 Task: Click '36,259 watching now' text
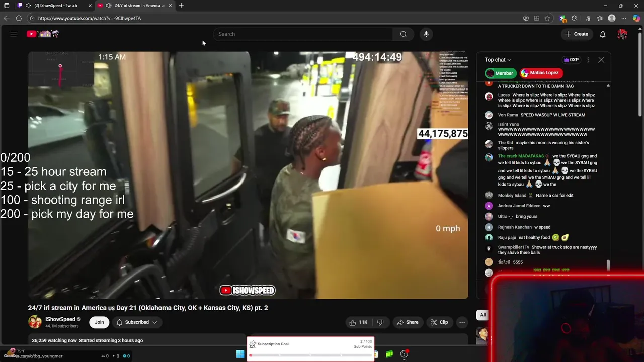54,340
